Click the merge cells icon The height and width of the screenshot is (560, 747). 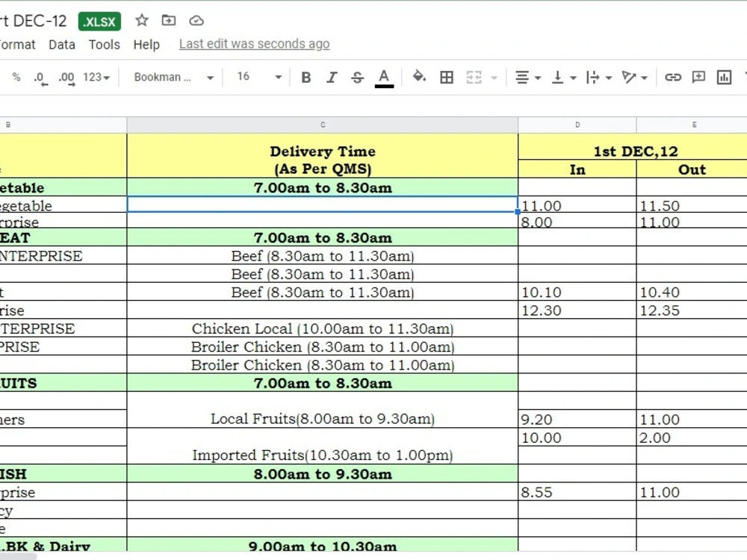[x=474, y=77]
